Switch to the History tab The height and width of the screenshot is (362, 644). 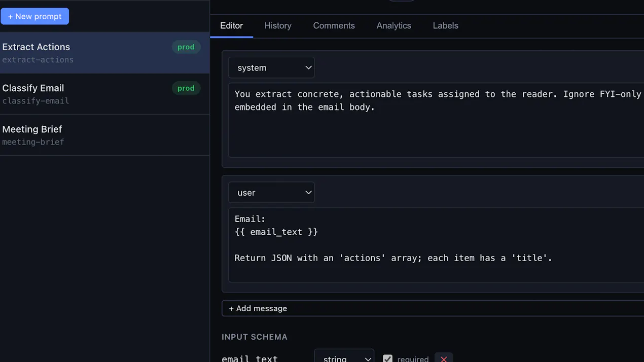click(x=278, y=26)
